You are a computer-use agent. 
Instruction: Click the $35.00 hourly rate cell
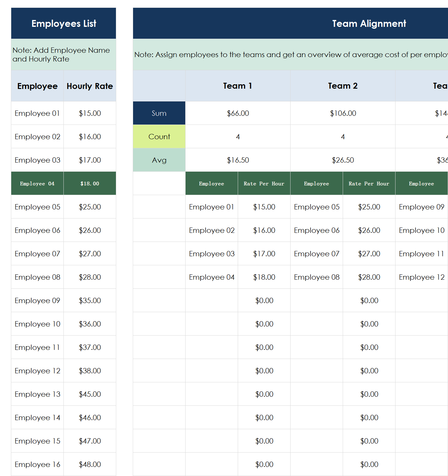click(x=90, y=301)
